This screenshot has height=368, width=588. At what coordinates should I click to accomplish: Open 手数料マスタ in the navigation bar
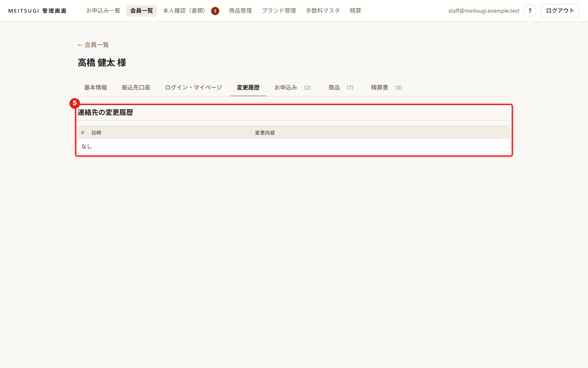[323, 11]
